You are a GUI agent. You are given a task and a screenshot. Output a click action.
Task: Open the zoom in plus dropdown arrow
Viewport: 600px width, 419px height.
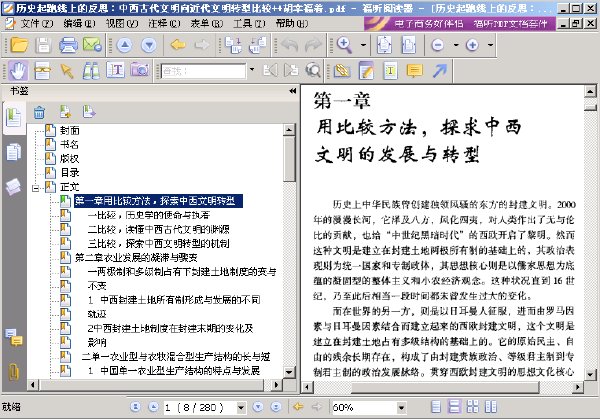490,45
